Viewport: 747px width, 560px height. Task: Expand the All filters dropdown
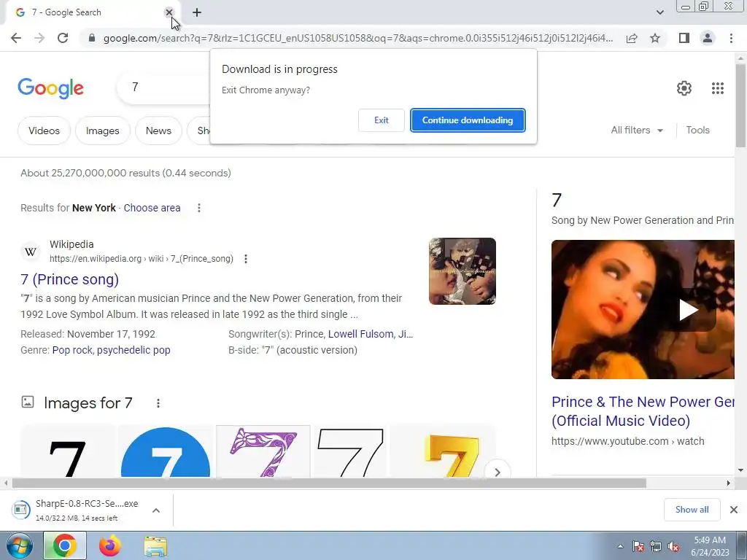pyautogui.click(x=636, y=130)
